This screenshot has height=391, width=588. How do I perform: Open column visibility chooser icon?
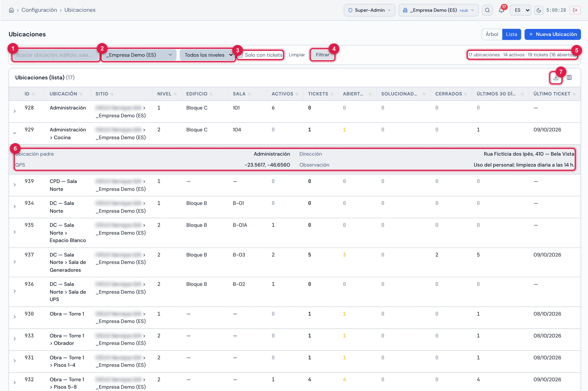pyautogui.click(x=569, y=78)
